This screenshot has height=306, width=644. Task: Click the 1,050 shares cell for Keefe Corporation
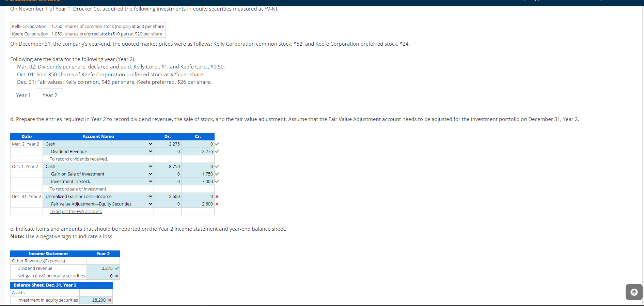57,34
